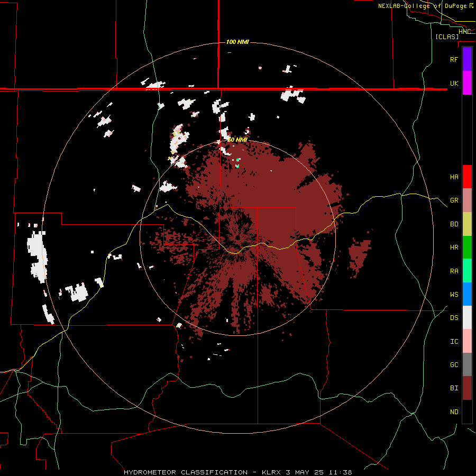Select the red HA legend swatch
The height and width of the screenshot is (476, 476).
click(467, 177)
